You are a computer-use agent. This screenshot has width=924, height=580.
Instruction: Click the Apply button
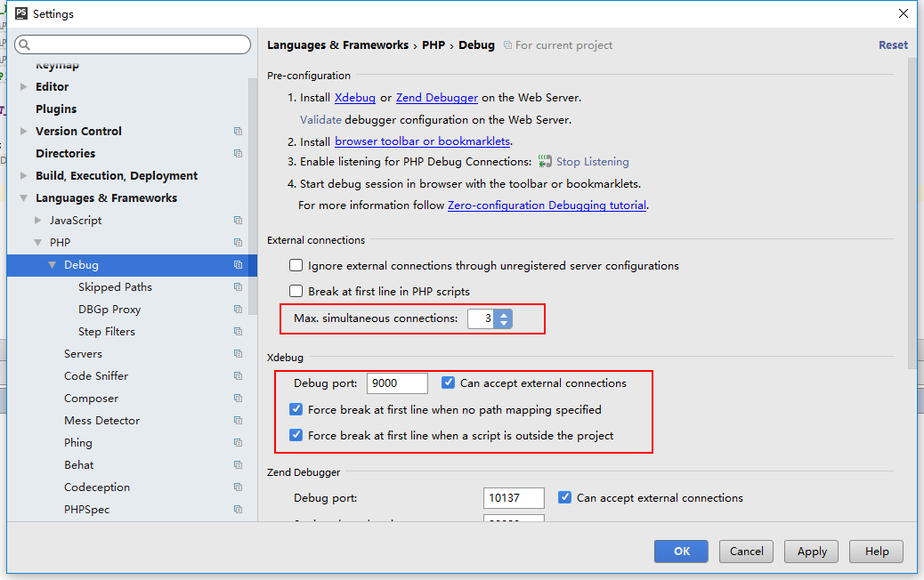tap(812, 552)
